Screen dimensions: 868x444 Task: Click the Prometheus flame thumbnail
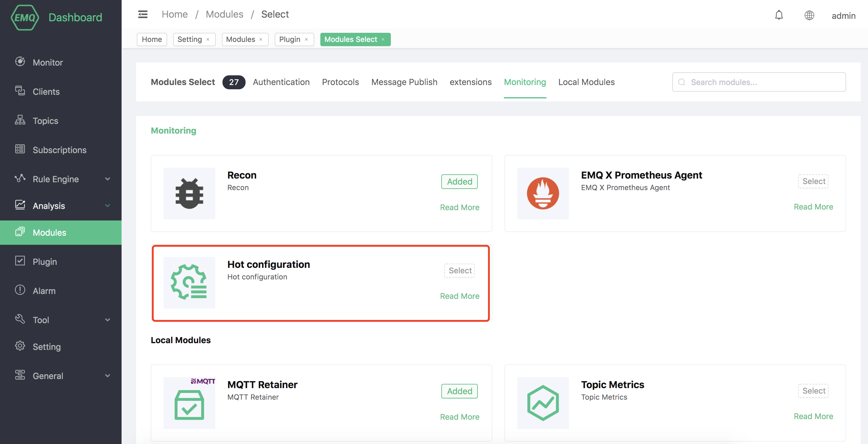542,193
